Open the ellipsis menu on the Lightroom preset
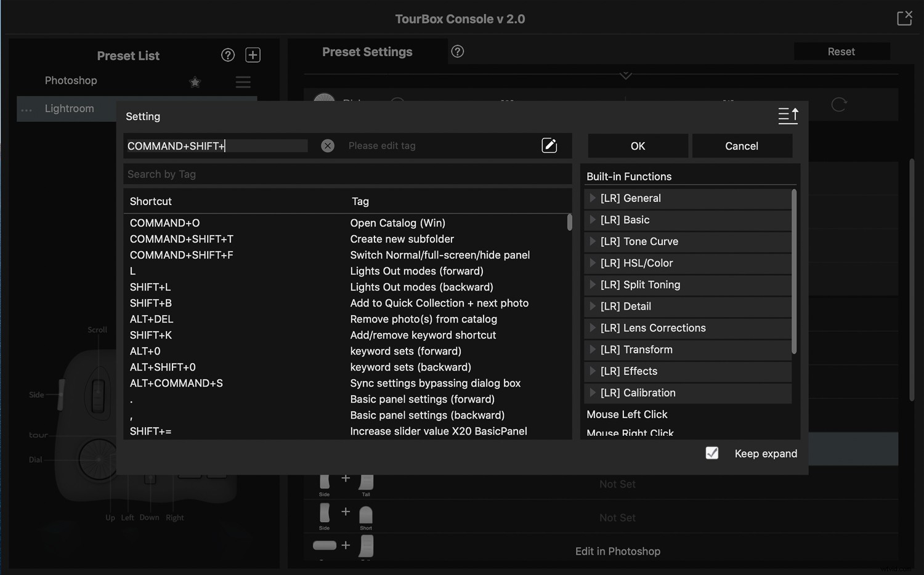 (26, 108)
